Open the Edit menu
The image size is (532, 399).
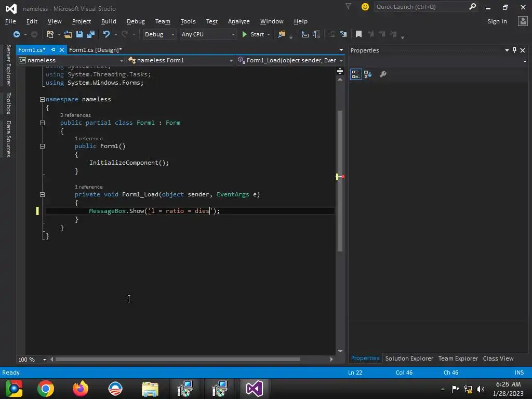pyautogui.click(x=32, y=21)
